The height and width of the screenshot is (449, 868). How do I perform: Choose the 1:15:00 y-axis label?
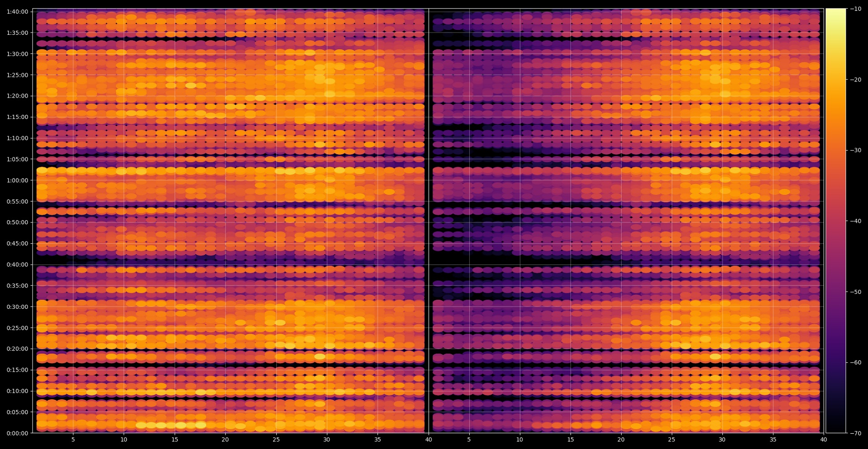pyautogui.click(x=17, y=117)
